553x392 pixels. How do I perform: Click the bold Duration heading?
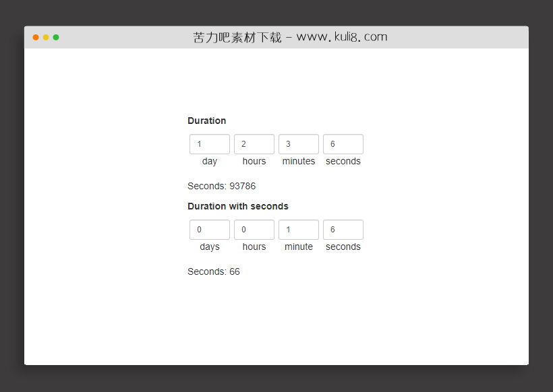(x=206, y=121)
